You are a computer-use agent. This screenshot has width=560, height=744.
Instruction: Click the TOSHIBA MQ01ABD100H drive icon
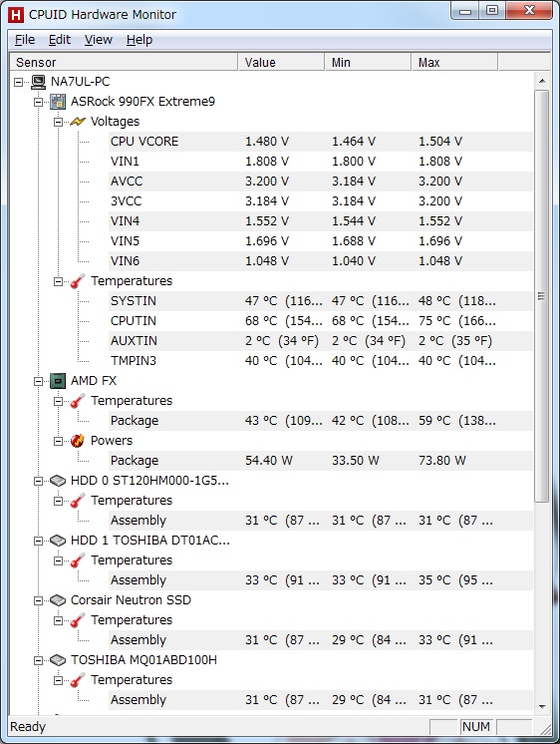pyautogui.click(x=58, y=659)
